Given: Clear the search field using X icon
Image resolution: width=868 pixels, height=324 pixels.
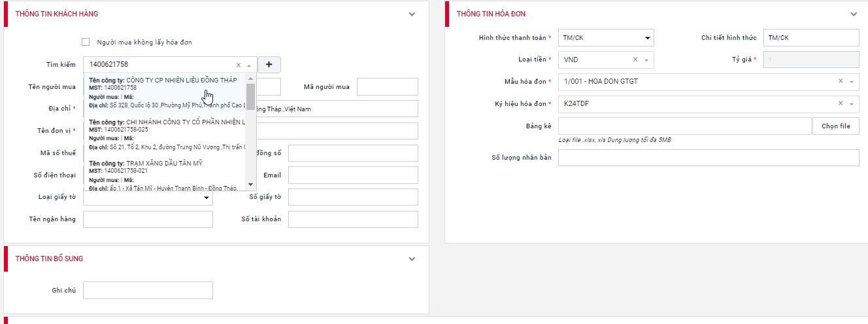Looking at the screenshot, I should pyautogui.click(x=239, y=65).
